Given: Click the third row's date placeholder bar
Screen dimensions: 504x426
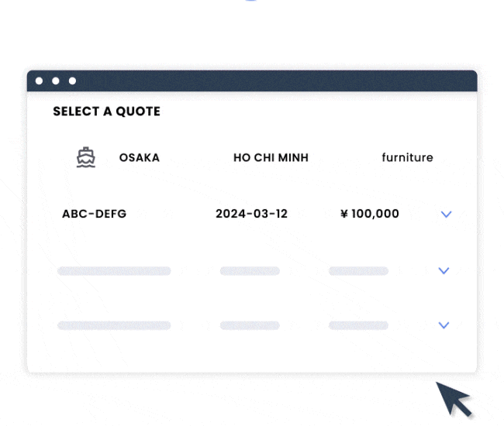Looking at the screenshot, I should pyautogui.click(x=250, y=325).
